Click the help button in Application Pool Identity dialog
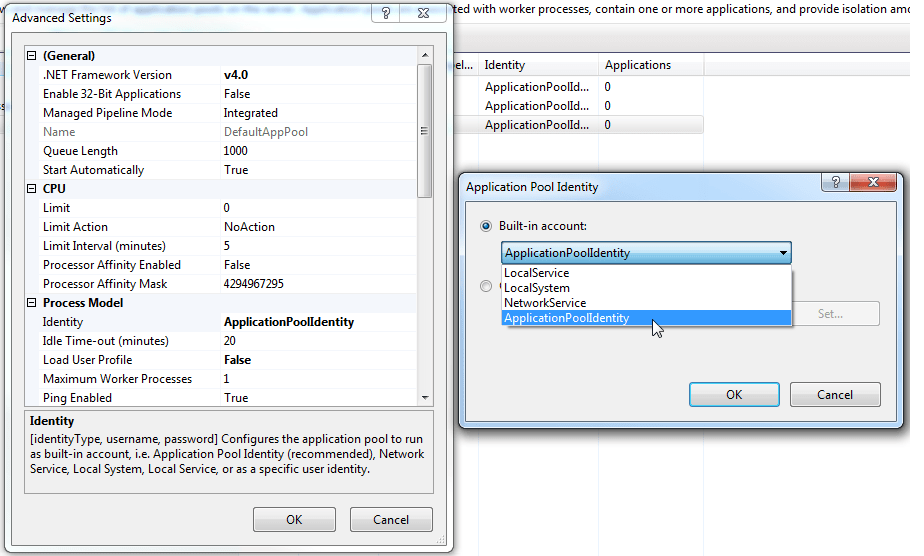 [x=836, y=182]
